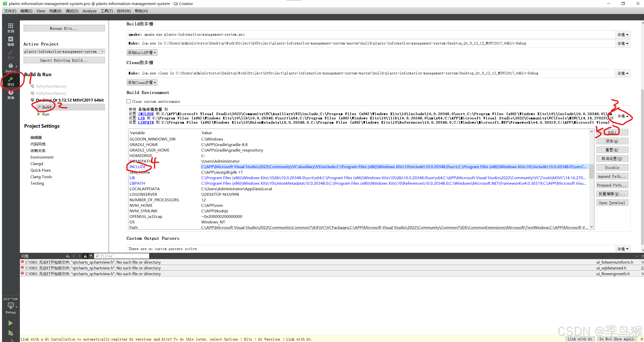
Task: Open the 帮助 help mode
Action: point(11,94)
